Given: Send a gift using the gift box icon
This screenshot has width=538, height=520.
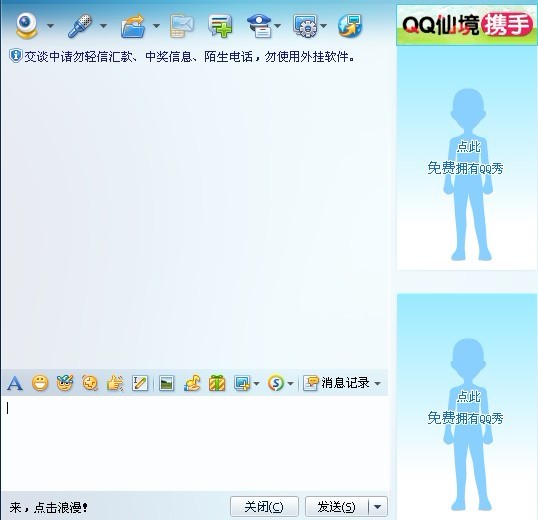Looking at the screenshot, I should (x=217, y=383).
